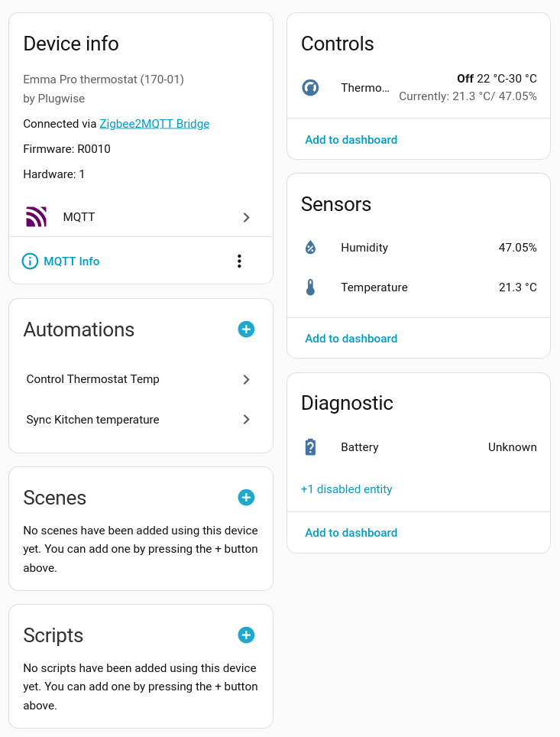Click the MQTT integration logo icon
Image resolution: width=560 pixels, height=737 pixels.
36,217
